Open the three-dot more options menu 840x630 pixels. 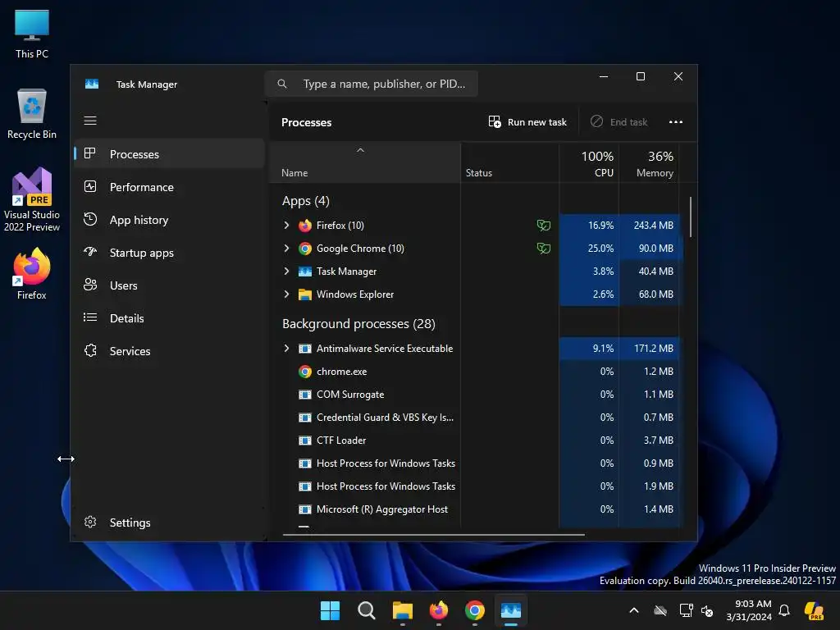click(x=676, y=122)
